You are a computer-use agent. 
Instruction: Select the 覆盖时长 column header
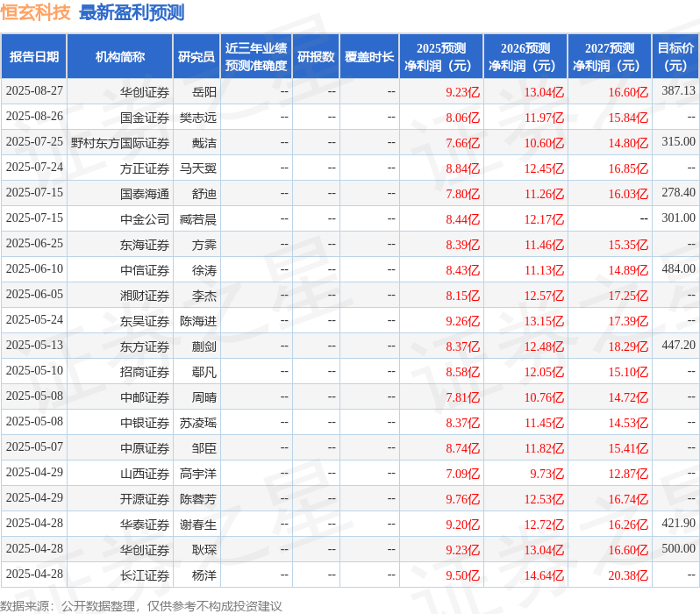369,56
